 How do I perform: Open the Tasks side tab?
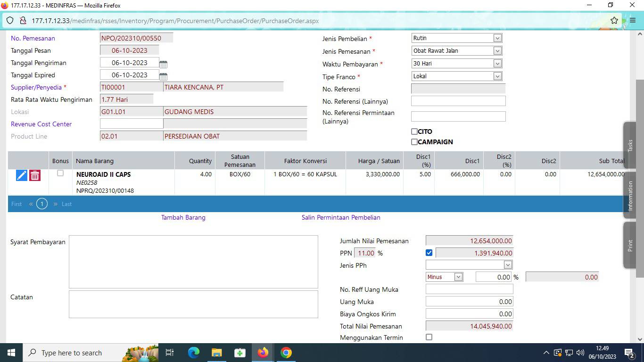pos(630,145)
